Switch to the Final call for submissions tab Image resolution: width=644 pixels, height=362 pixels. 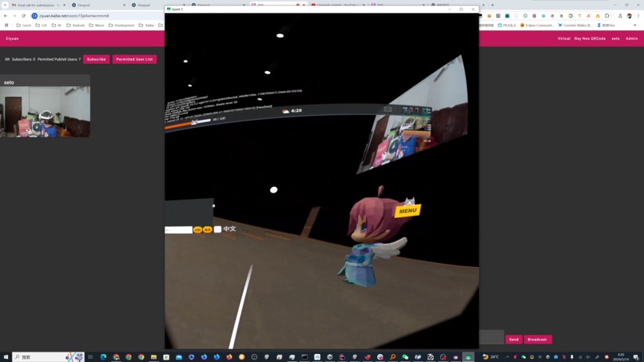click(38, 5)
